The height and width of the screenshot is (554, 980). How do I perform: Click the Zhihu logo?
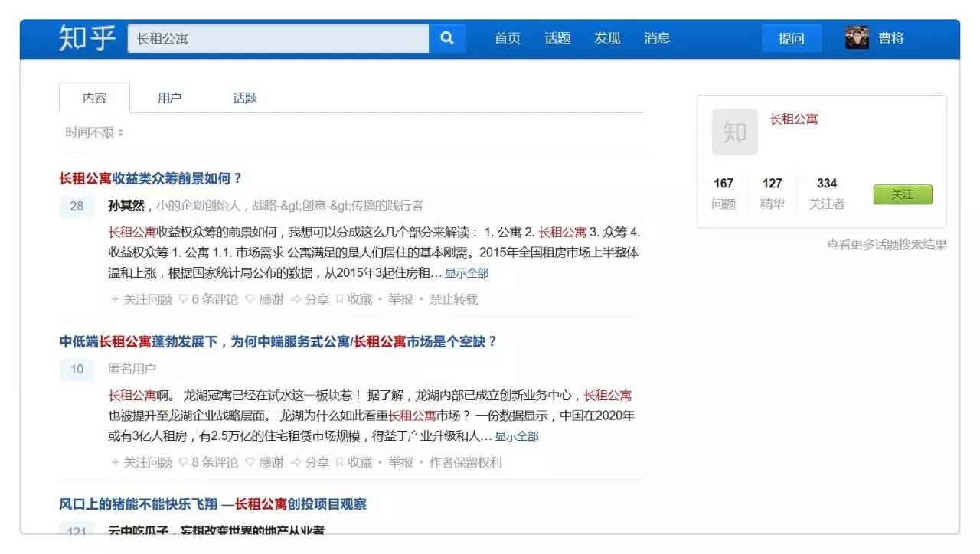pyautogui.click(x=87, y=37)
